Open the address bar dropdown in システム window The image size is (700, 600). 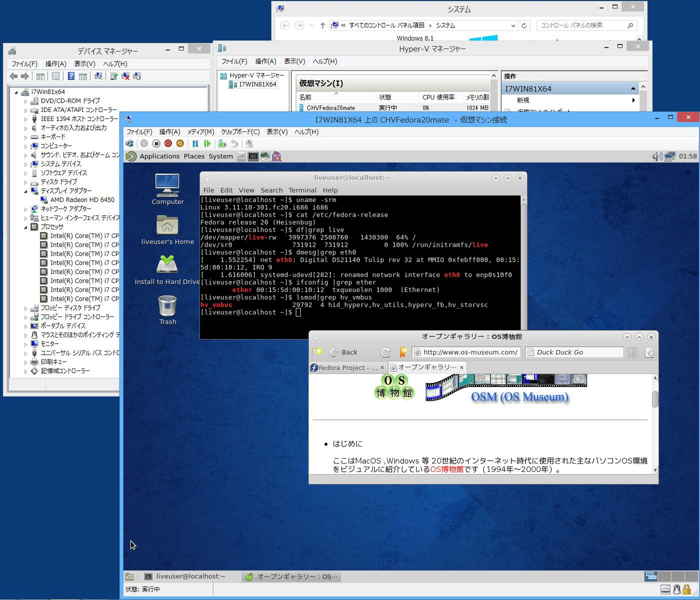click(x=513, y=25)
